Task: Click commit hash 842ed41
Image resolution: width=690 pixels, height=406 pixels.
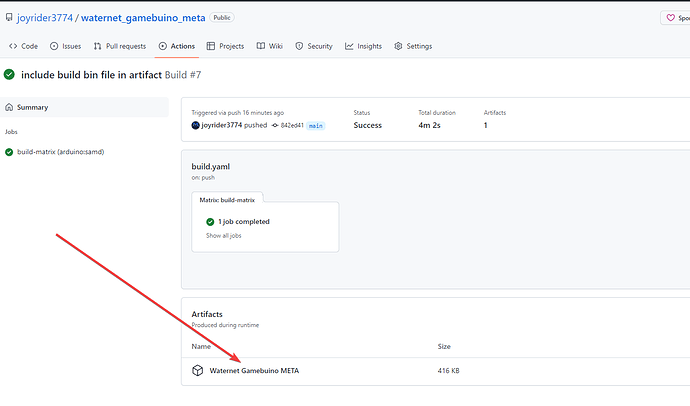Action: pos(292,125)
